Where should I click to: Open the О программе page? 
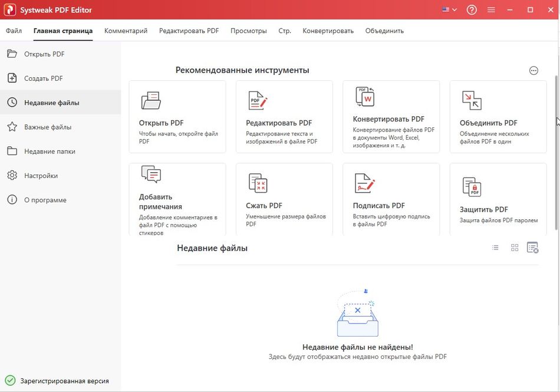13,200
